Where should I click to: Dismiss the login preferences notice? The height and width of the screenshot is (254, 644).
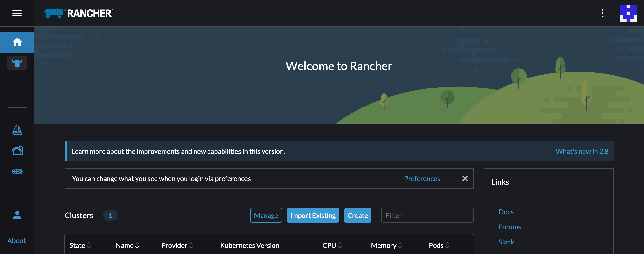tap(465, 178)
